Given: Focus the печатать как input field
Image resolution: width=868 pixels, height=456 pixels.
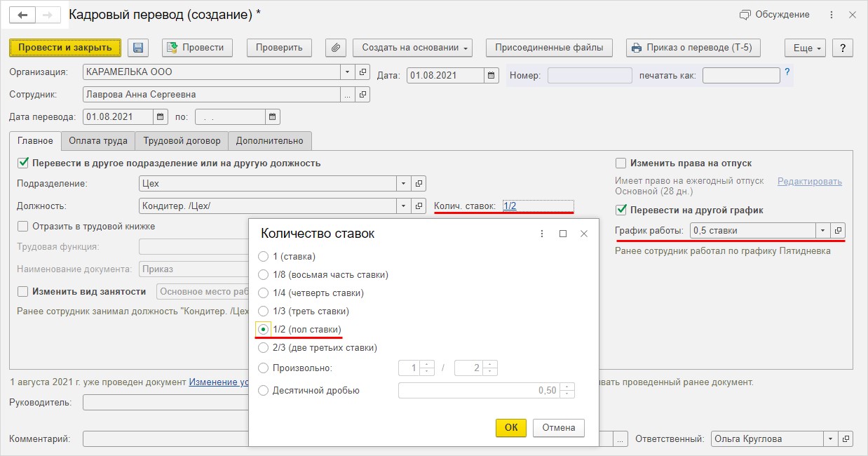Looking at the screenshot, I should pos(741,75).
